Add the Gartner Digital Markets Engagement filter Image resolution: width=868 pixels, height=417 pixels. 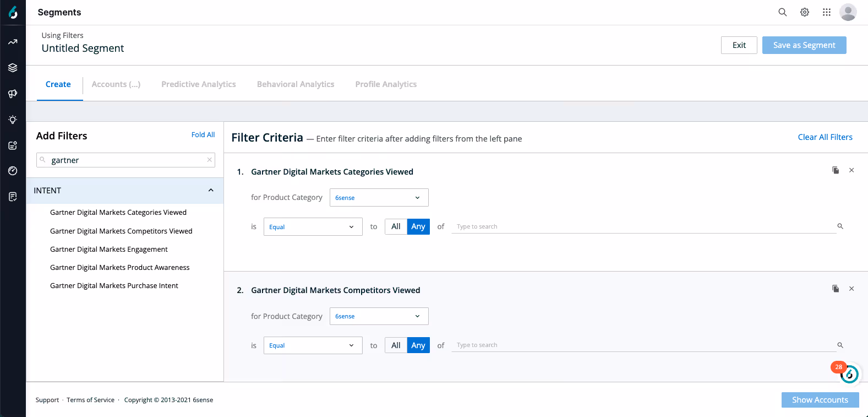(x=109, y=250)
